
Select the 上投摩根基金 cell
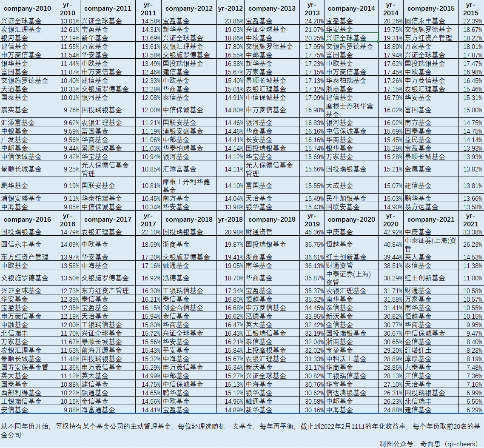pos(272,350)
